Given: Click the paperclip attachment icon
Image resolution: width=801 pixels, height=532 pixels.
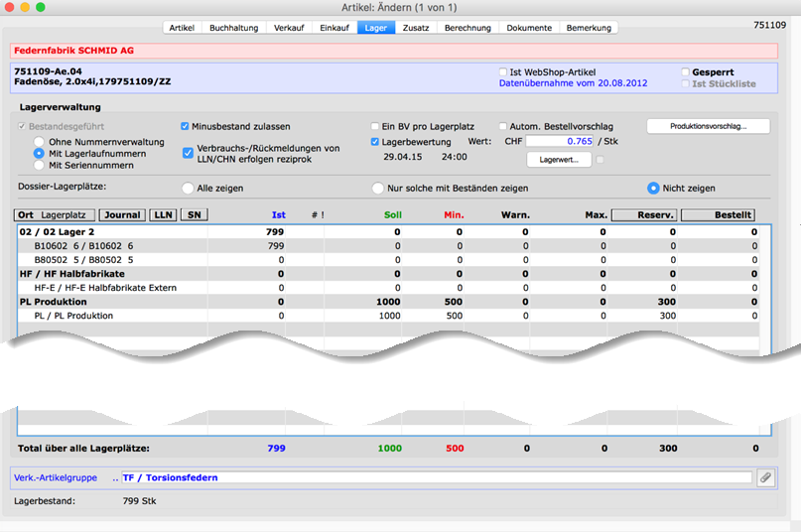Looking at the screenshot, I should (764, 477).
